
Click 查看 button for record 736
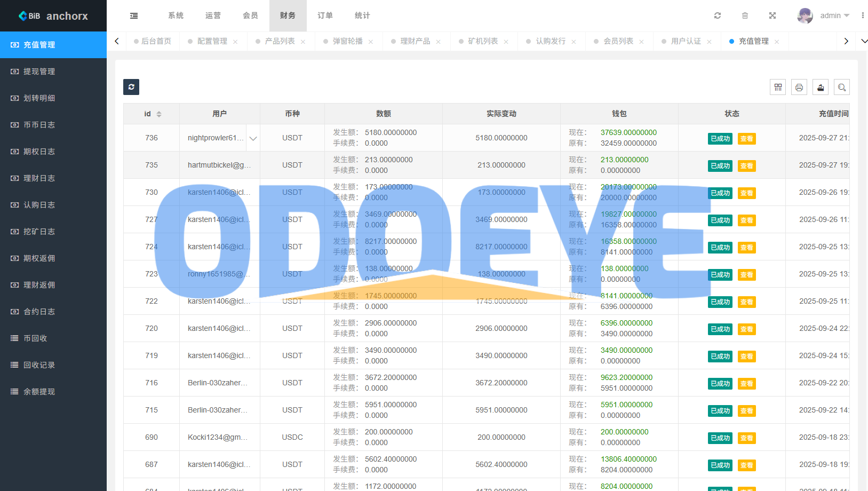[x=746, y=139]
